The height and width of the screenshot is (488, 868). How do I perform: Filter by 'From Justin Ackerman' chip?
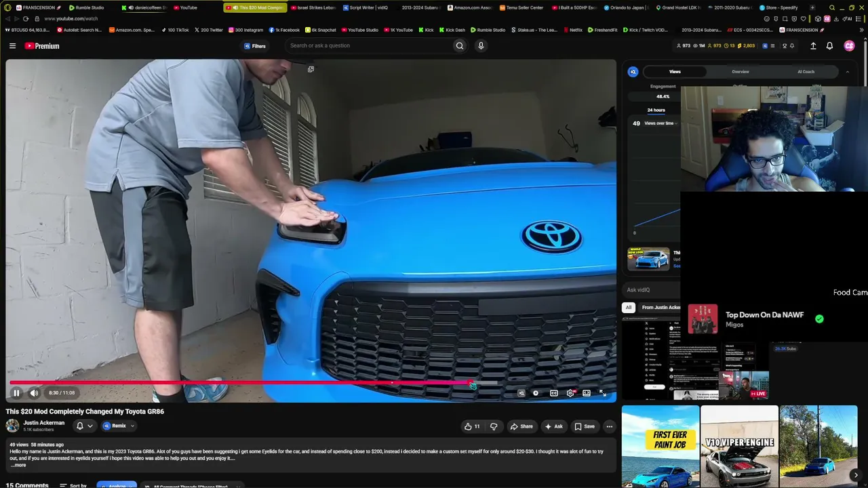(660, 307)
